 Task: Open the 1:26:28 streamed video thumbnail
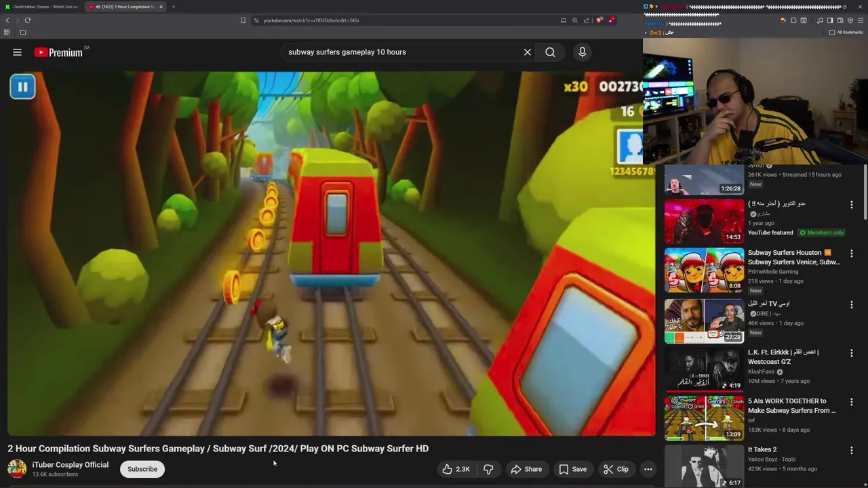tap(704, 180)
